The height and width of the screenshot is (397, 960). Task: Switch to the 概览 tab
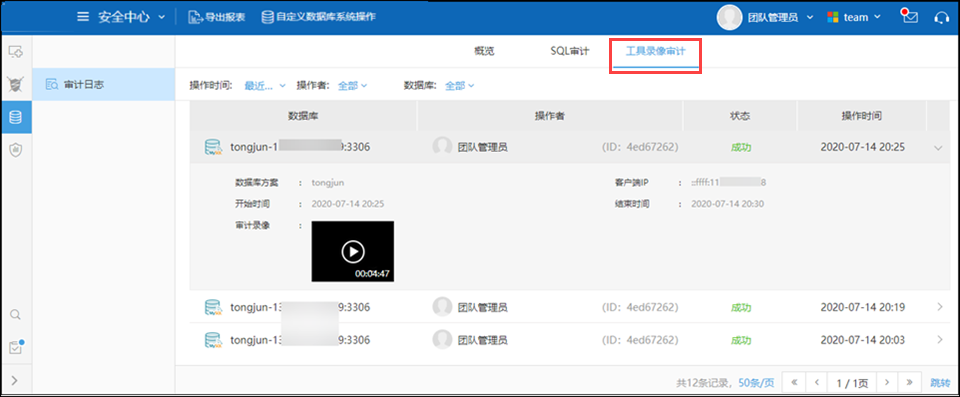484,51
